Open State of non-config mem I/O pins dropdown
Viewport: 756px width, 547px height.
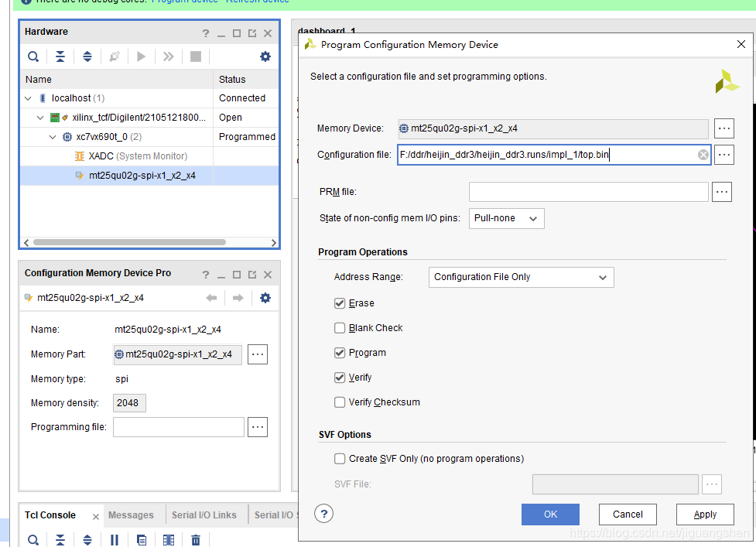(x=506, y=218)
